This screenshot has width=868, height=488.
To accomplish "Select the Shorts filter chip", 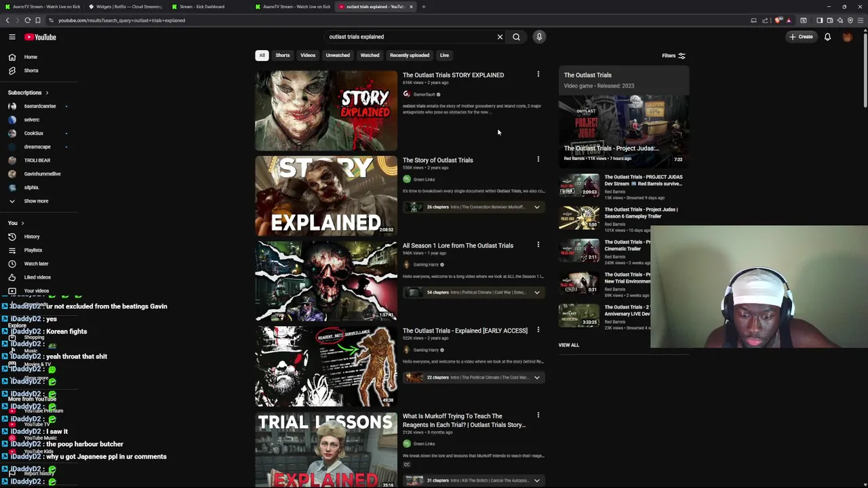I will [283, 56].
